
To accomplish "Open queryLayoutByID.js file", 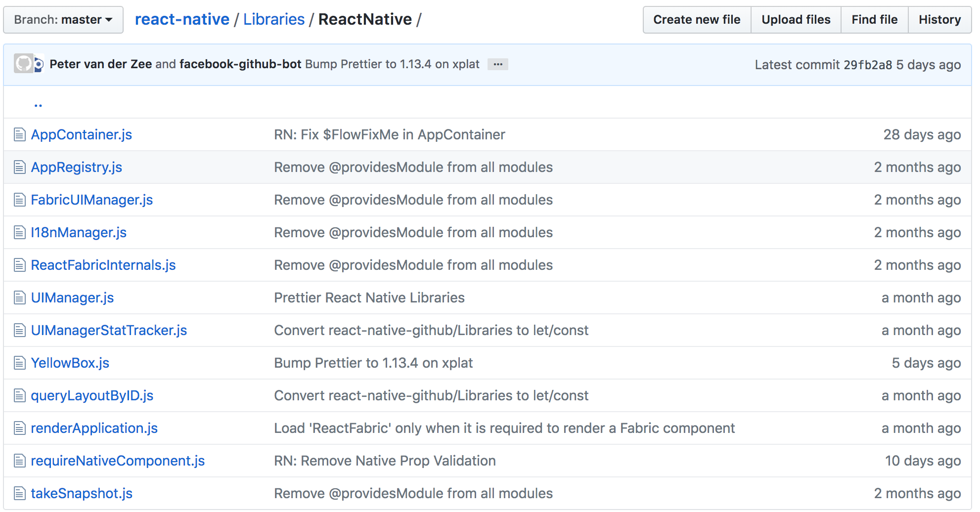I will [92, 395].
